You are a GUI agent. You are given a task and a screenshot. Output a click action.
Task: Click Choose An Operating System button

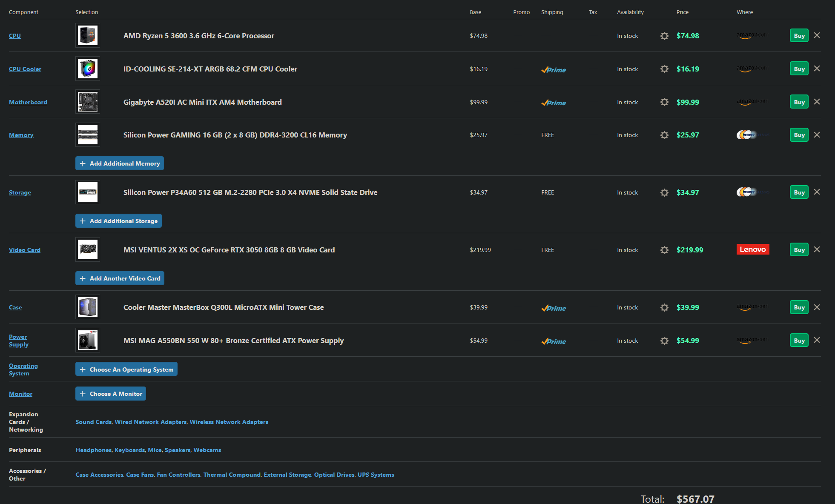[x=126, y=369]
